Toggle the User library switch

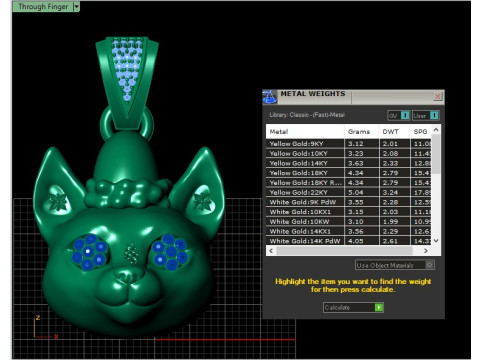click(x=426, y=115)
